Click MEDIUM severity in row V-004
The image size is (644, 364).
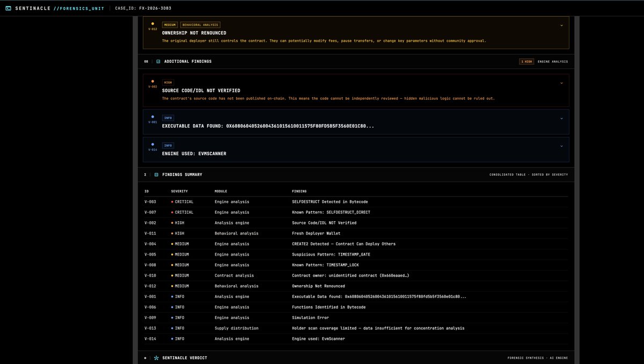click(180, 244)
